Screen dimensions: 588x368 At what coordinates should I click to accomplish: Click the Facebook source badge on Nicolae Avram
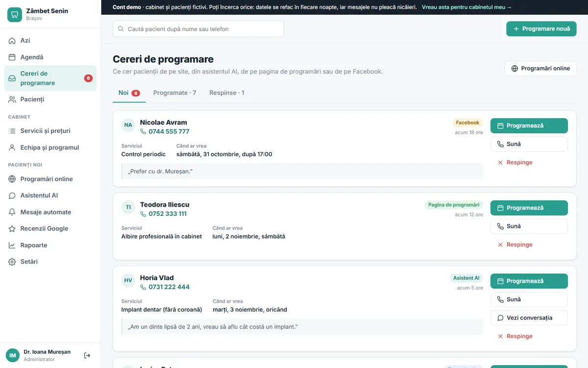[x=467, y=123]
